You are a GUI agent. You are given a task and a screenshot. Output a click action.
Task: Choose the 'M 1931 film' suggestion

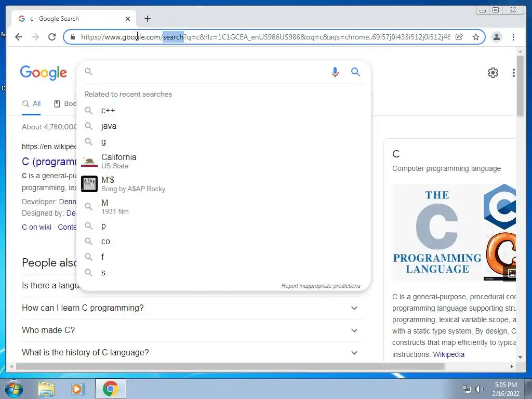point(223,207)
